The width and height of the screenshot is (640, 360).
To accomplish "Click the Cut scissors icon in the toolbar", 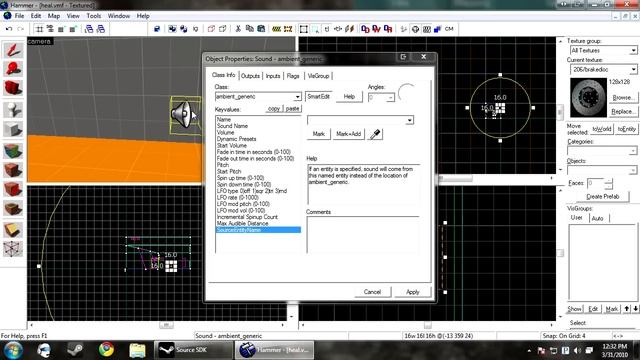I will (x=238, y=29).
